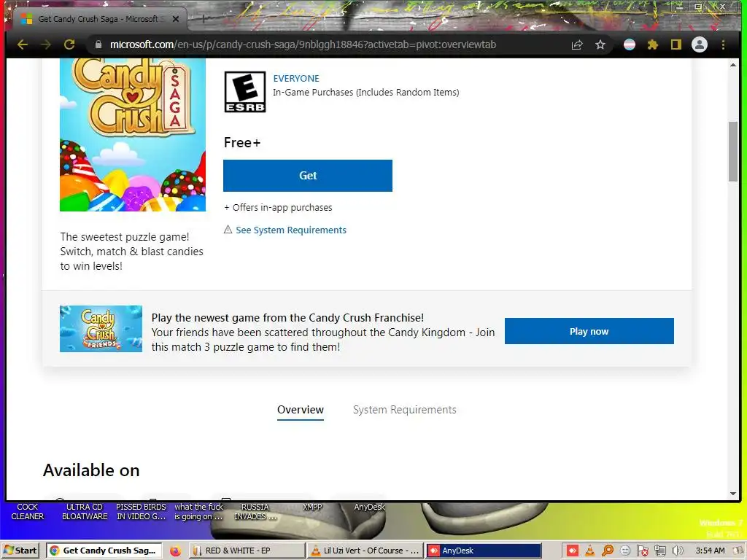Image resolution: width=747 pixels, height=560 pixels.
Task: Switch to the Overview tab
Action: click(x=301, y=410)
